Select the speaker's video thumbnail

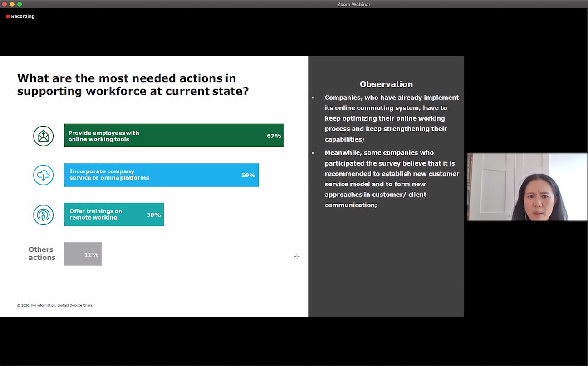tap(527, 187)
